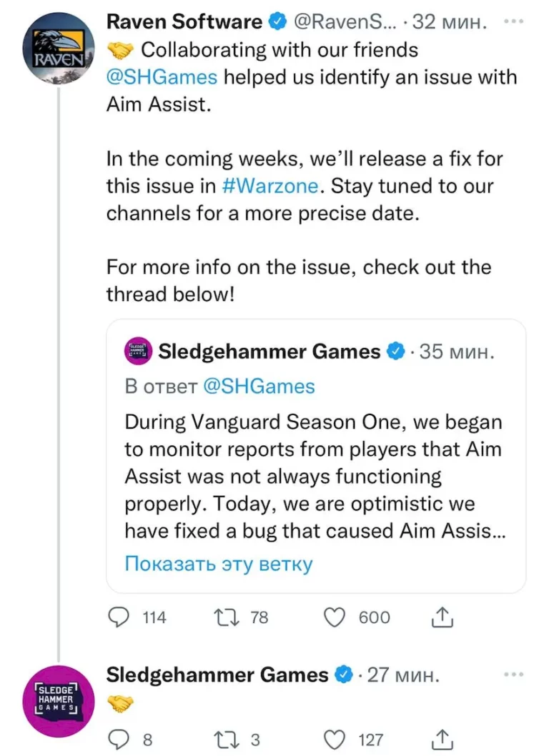This screenshot has width=549, height=756.
Task: Open Raven Software account name
Action: (184, 22)
